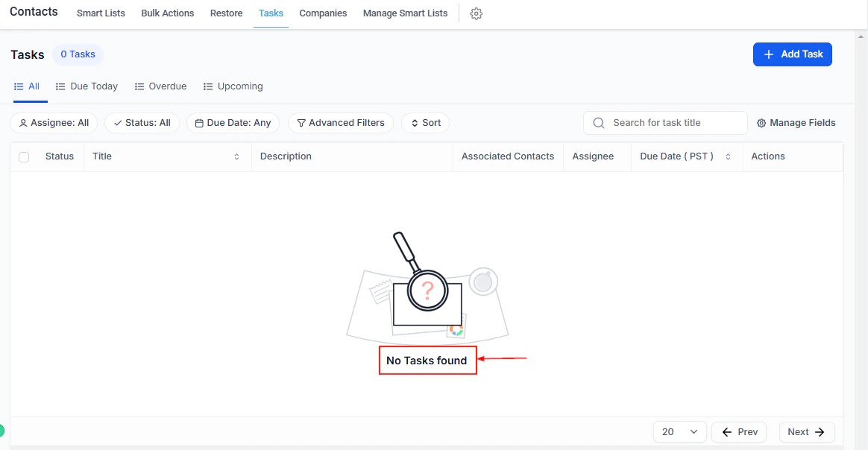Click the sort chevrons on Due Date column
868x450 pixels.
click(727, 156)
